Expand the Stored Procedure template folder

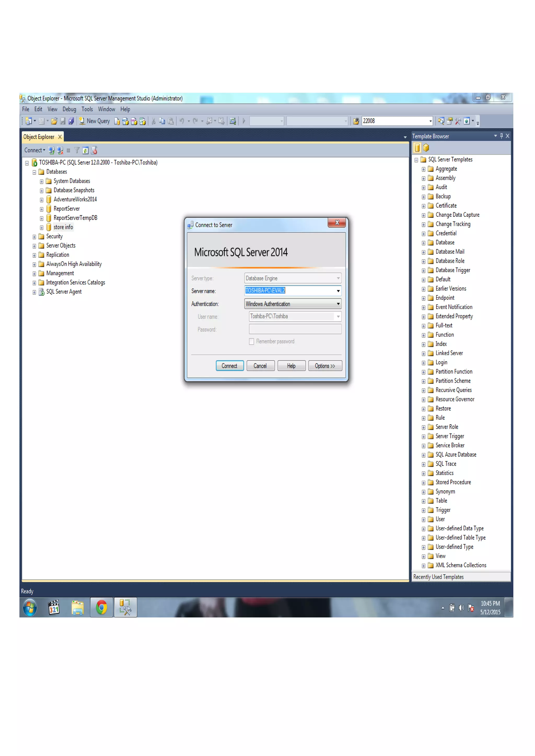point(423,483)
